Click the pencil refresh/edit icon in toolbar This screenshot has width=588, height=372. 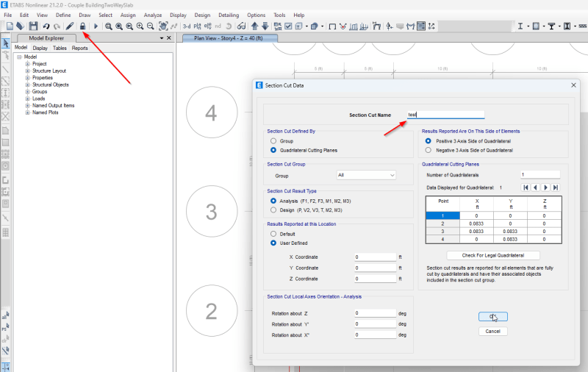point(70,26)
